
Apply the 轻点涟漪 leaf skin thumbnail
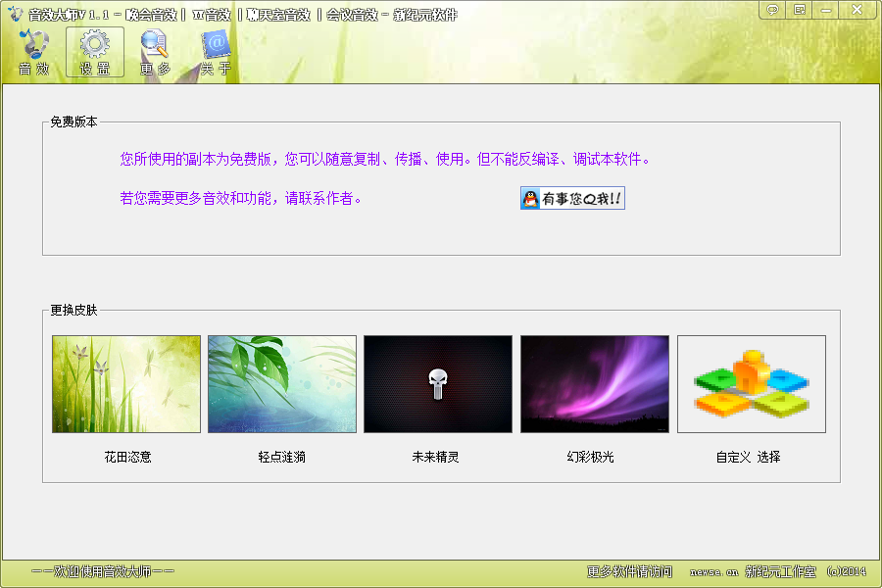tap(282, 384)
